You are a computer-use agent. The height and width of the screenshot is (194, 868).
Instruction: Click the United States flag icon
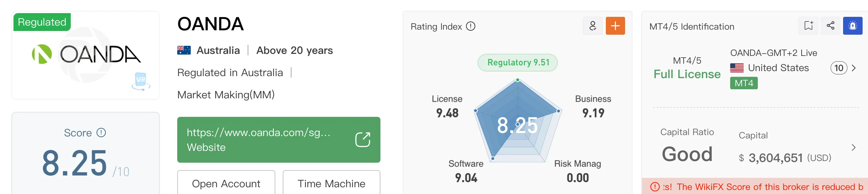[737, 68]
